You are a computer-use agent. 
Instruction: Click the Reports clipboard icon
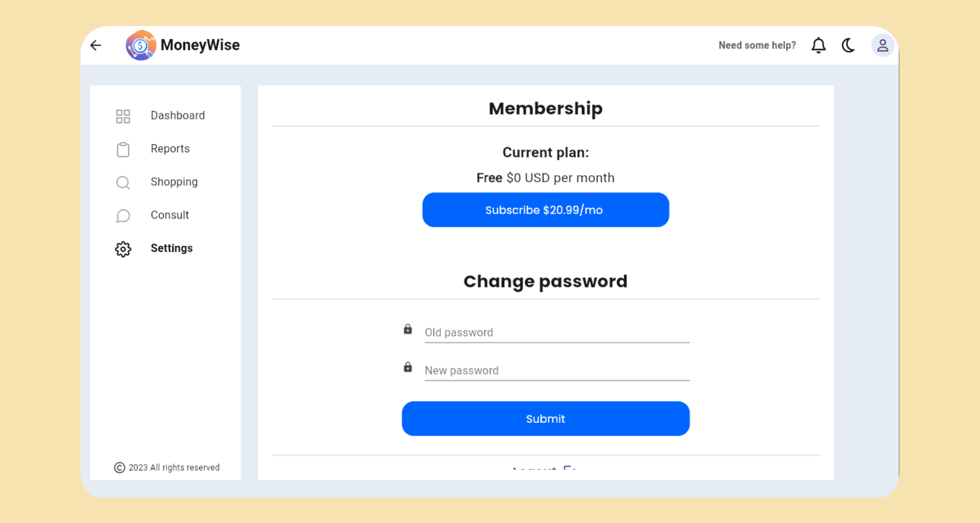[123, 149]
